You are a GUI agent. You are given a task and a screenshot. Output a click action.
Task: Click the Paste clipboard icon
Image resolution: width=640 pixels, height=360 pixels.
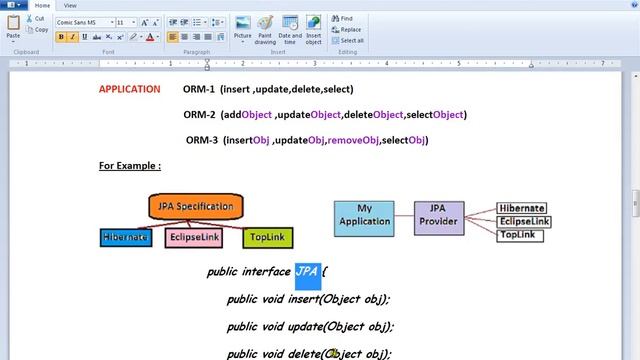[x=13, y=22]
